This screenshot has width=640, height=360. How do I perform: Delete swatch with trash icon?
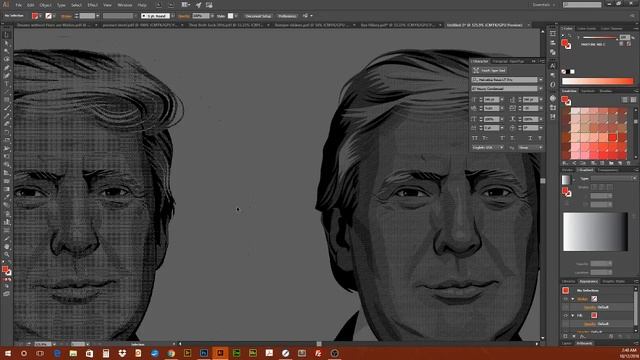(629, 163)
